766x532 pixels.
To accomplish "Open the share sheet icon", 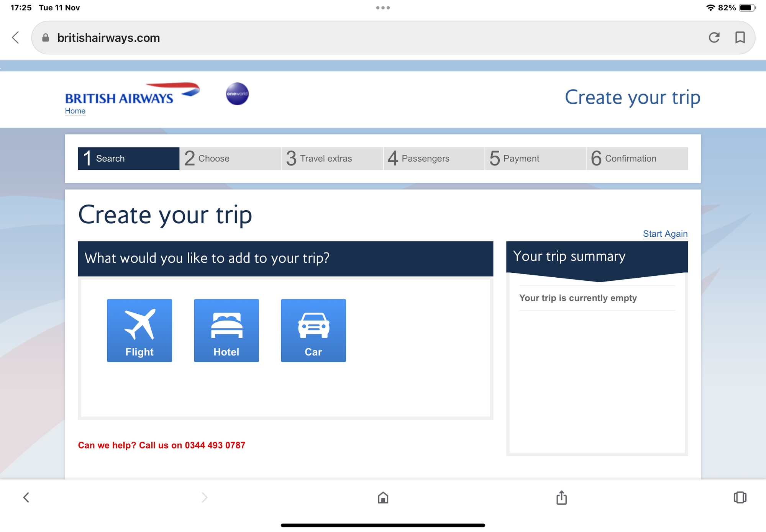I will pos(561,498).
